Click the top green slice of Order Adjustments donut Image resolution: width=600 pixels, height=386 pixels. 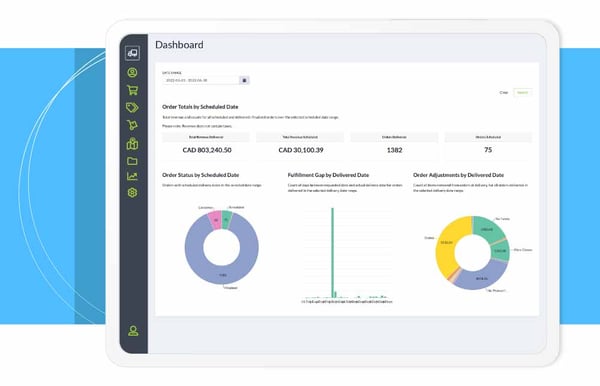point(487,229)
